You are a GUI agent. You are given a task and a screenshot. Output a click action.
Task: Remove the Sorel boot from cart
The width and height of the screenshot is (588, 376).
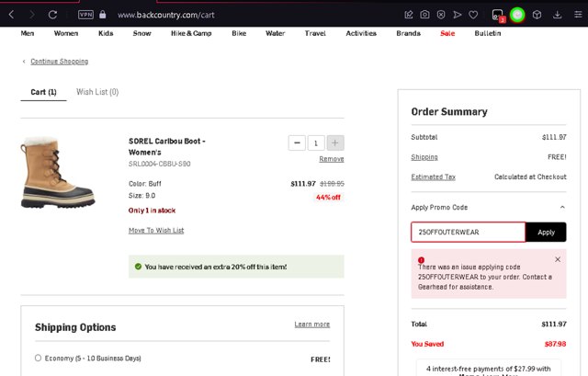(x=332, y=159)
